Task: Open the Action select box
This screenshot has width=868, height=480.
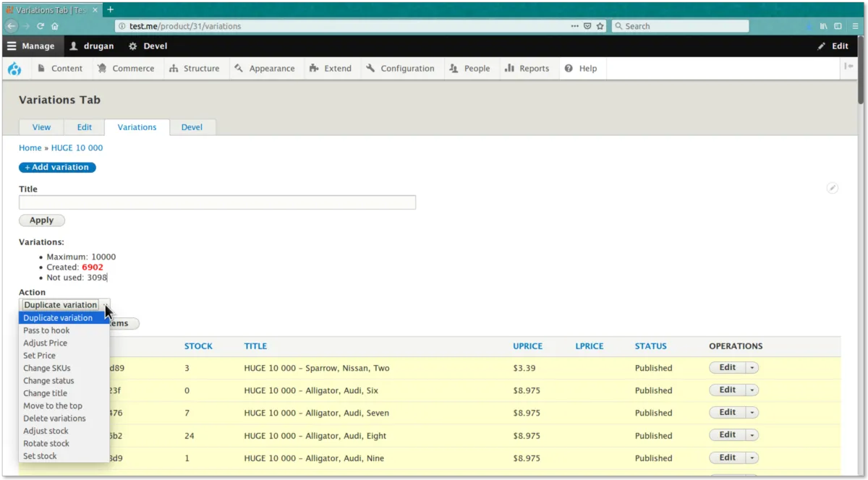Action: pyautogui.click(x=64, y=305)
